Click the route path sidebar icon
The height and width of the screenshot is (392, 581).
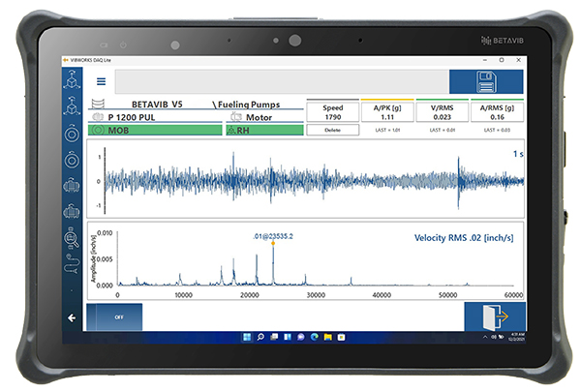(x=72, y=264)
